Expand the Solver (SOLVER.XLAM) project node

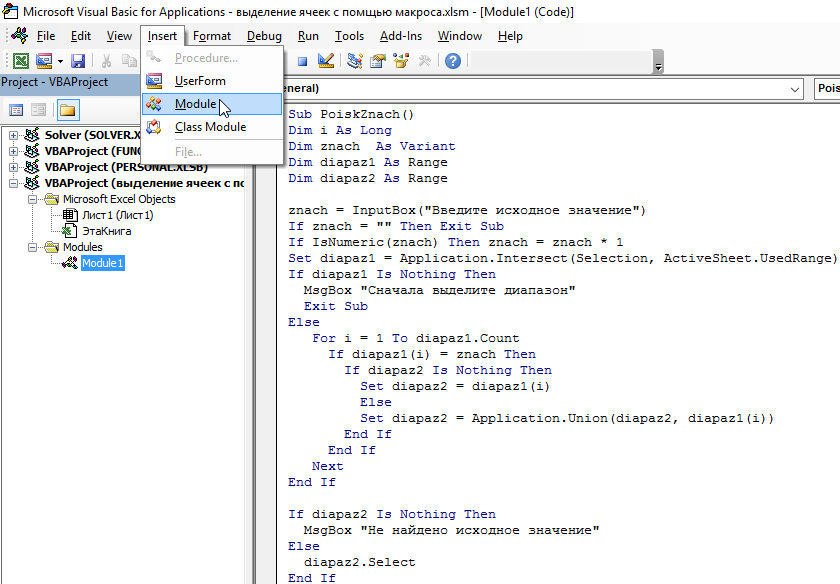tap(14, 135)
